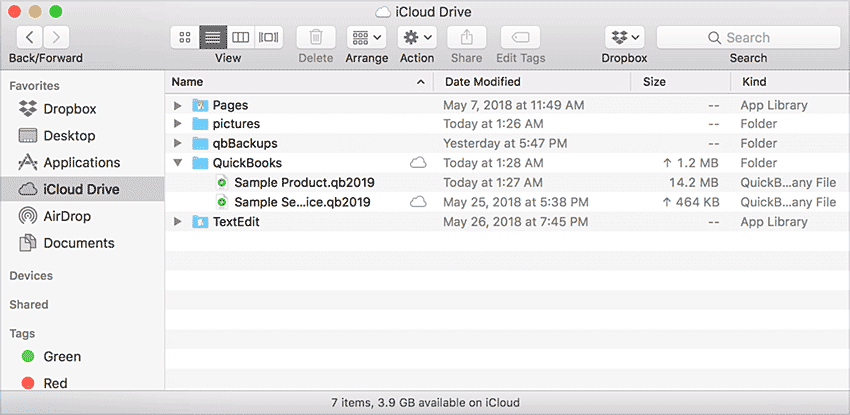The height and width of the screenshot is (415, 850).
Task: Click the AirDrop sidebar icon
Action: [x=28, y=216]
